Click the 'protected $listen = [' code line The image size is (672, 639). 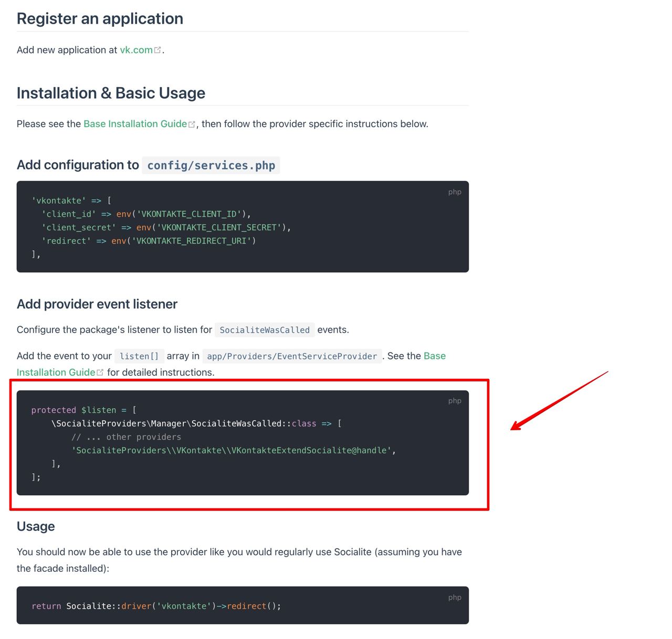[84, 410]
